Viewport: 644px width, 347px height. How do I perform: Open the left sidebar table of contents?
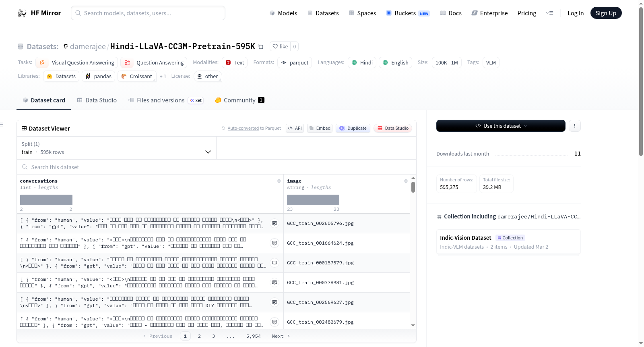2,125
